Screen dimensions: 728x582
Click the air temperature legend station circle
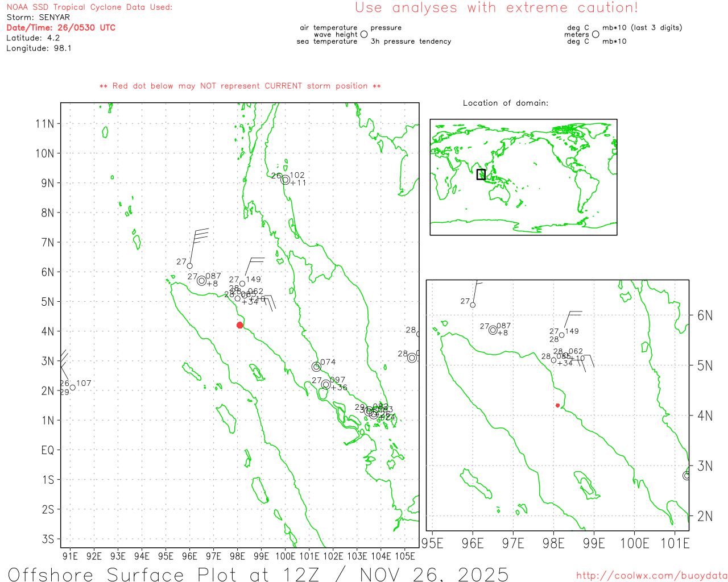pyautogui.click(x=364, y=34)
